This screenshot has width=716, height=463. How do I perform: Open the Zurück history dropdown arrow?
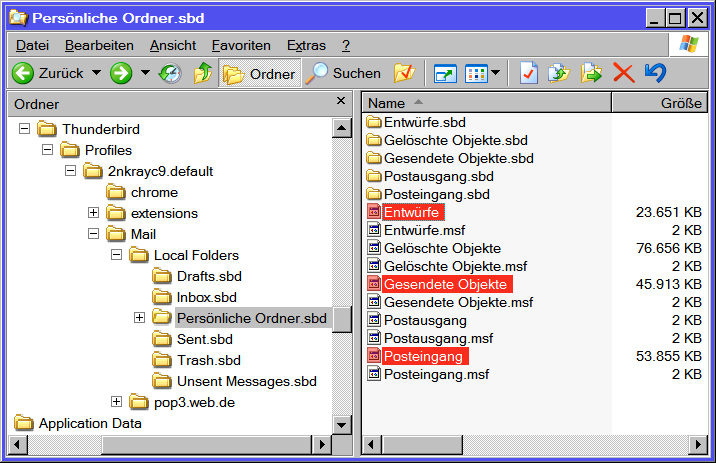click(x=96, y=73)
